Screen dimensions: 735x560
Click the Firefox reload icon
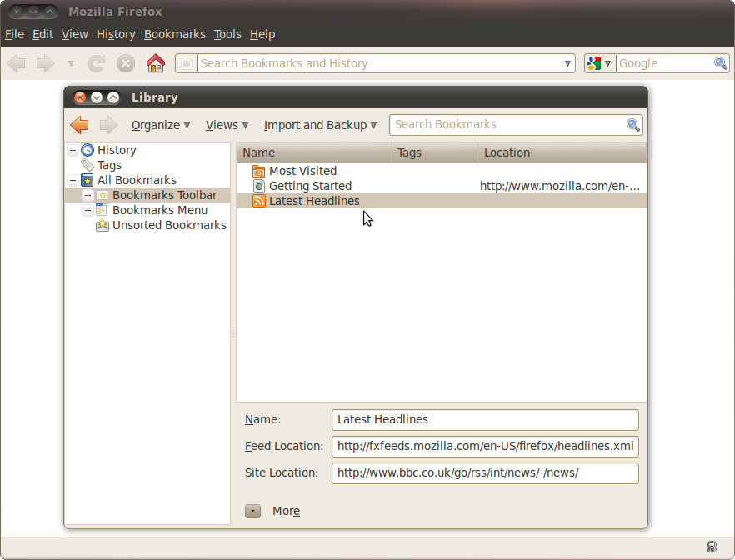click(96, 63)
